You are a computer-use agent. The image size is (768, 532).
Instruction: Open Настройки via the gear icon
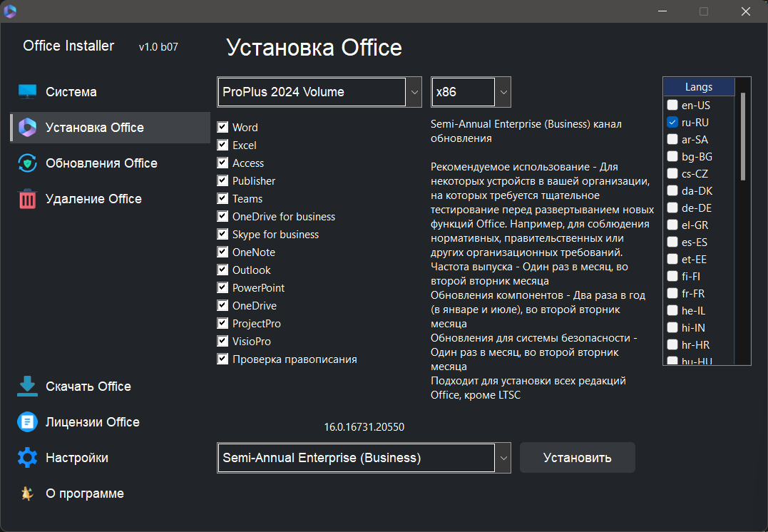26,457
